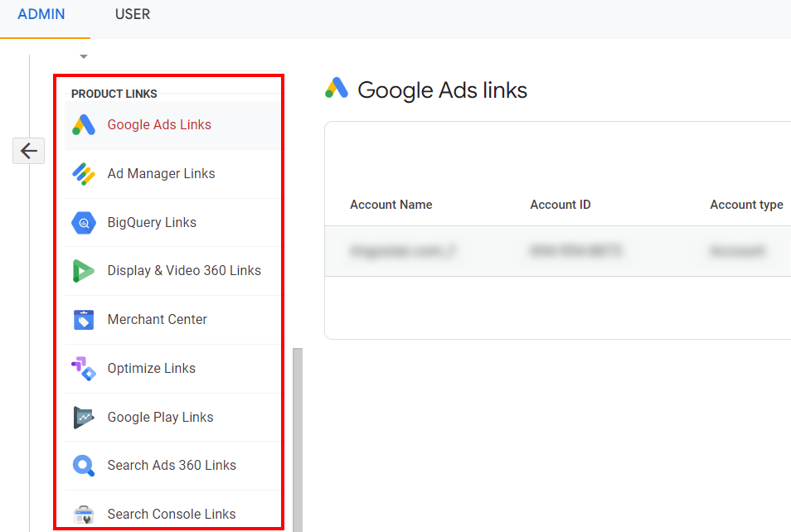
Task: Click the PRODUCT LINKS section heading
Action: click(114, 94)
